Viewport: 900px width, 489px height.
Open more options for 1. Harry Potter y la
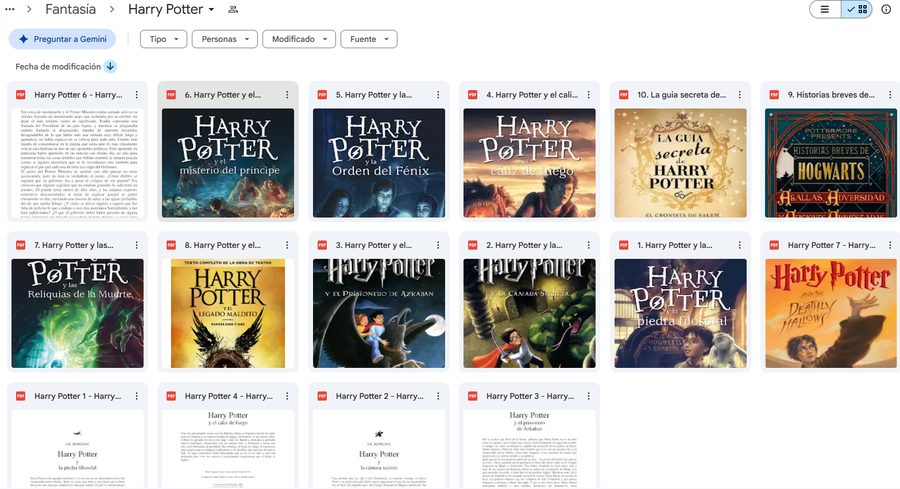739,245
